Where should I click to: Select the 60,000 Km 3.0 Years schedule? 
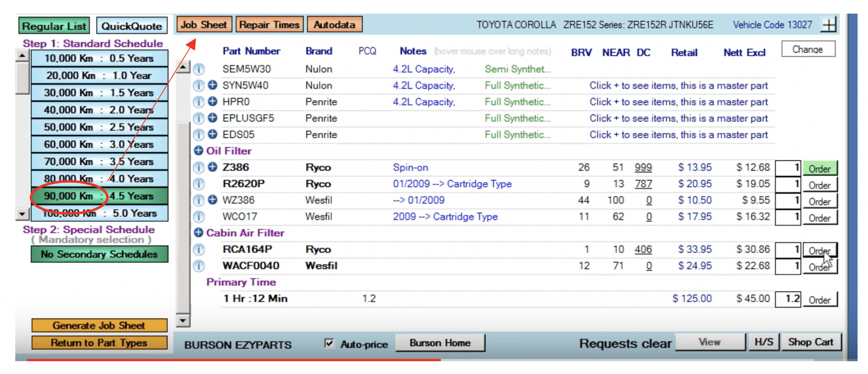click(x=99, y=144)
